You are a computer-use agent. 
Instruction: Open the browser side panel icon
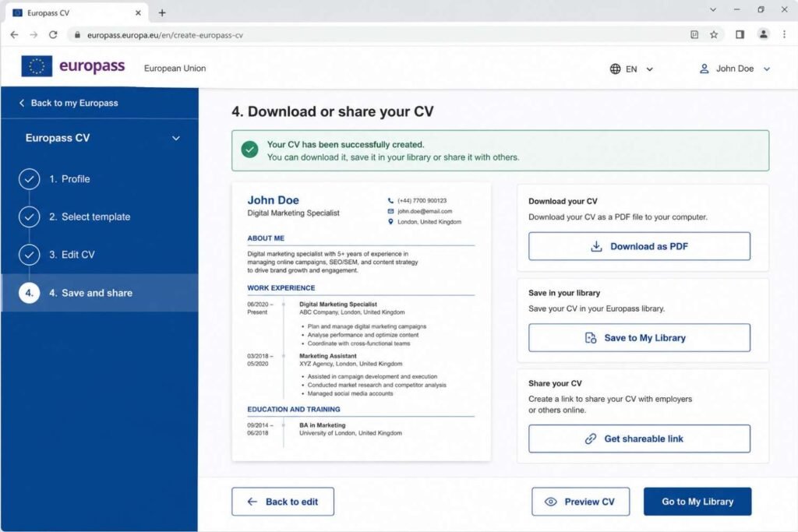(740, 34)
